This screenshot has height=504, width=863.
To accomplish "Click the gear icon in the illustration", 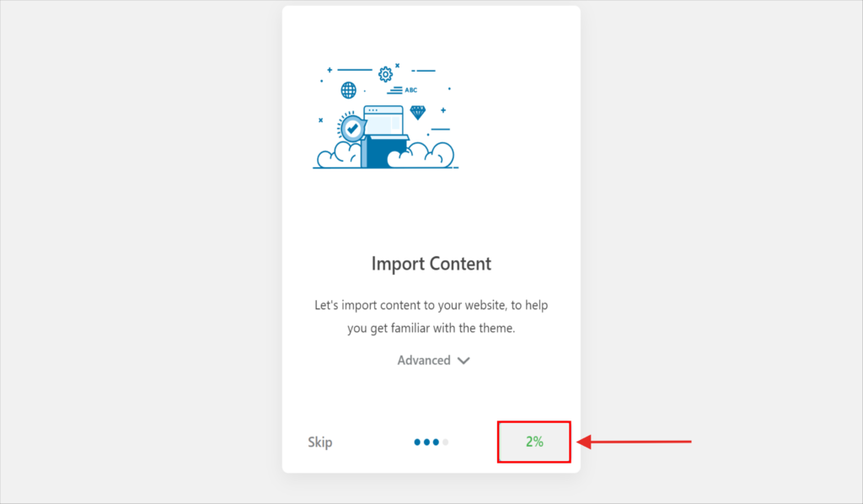I will pos(385,73).
